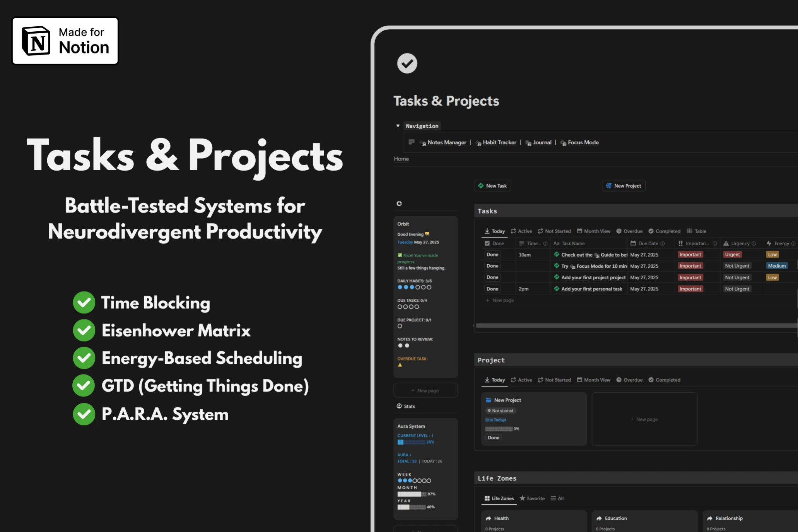Click the 'Not started' status on New Project
This screenshot has width=798, height=532.
501,411
